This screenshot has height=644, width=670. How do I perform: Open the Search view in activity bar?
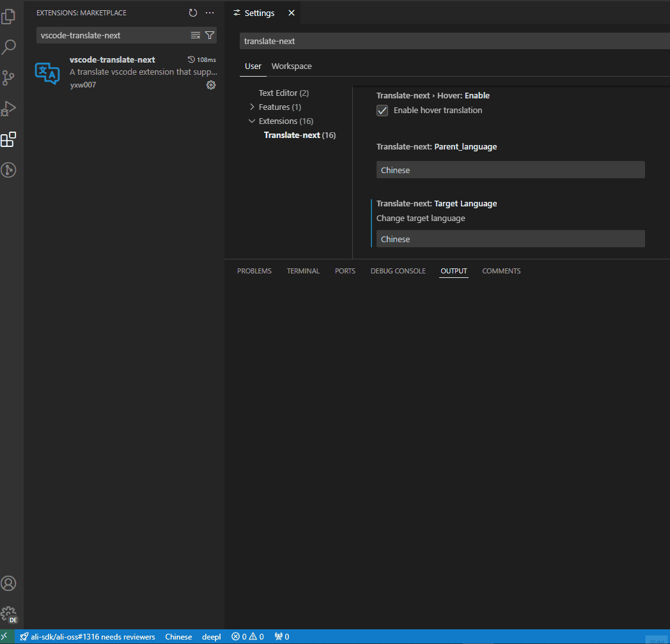(x=8, y=47)
